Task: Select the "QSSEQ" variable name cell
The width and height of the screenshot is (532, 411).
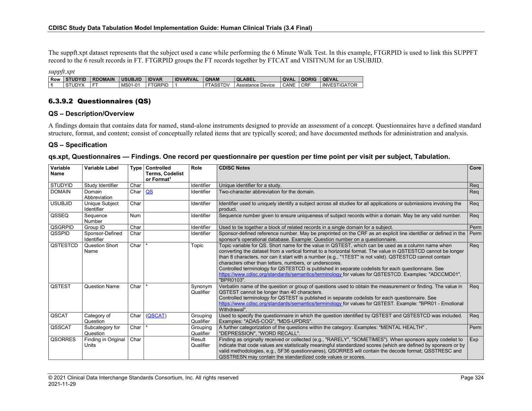Action: click(65, 218)
